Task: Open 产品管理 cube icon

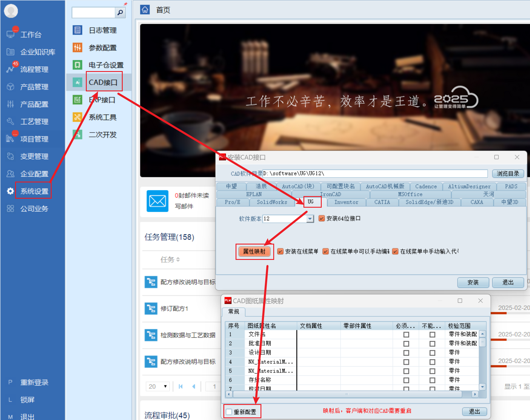Action: (10, 87)
